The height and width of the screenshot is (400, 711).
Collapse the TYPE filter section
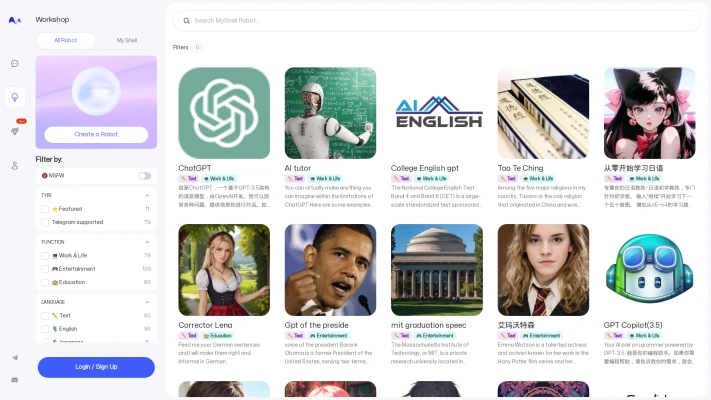click(x=147, y=195)
